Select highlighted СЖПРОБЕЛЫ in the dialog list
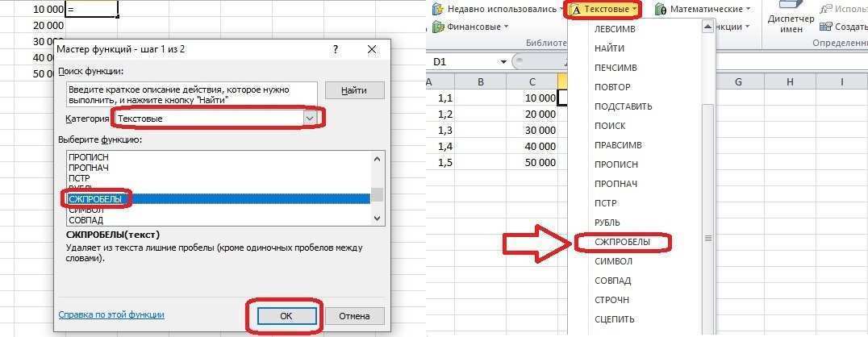 [x=218, y=198]
